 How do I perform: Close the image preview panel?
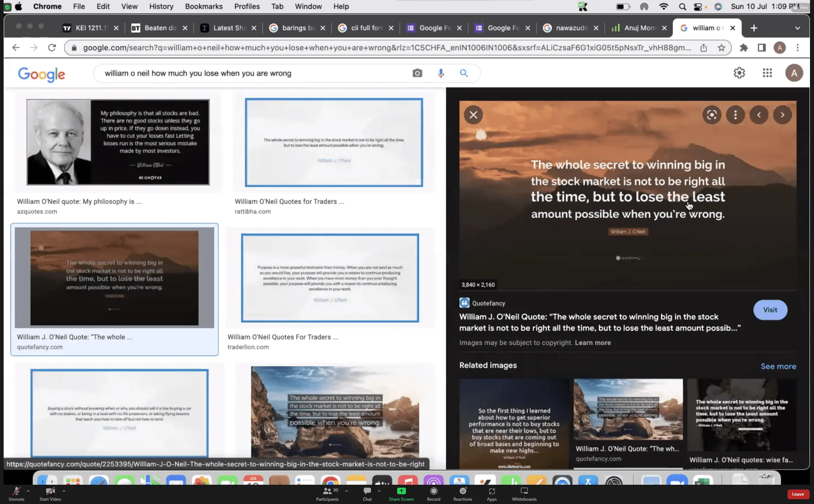pyautogui.click(x=473, y=115)
